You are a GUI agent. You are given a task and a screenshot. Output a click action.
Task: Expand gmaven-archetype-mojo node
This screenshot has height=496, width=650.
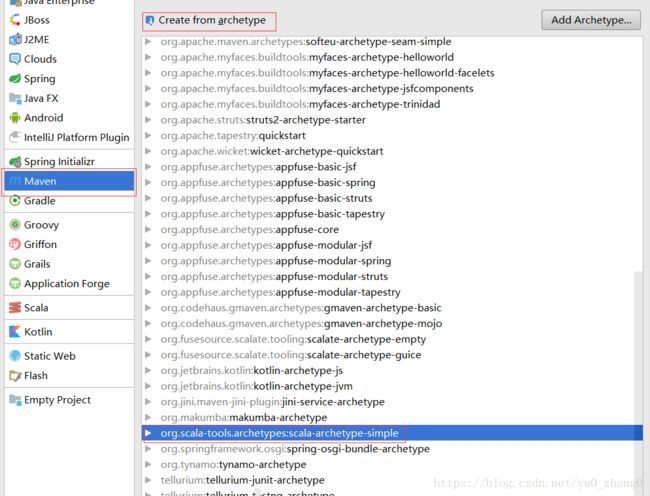click(148, 323)
